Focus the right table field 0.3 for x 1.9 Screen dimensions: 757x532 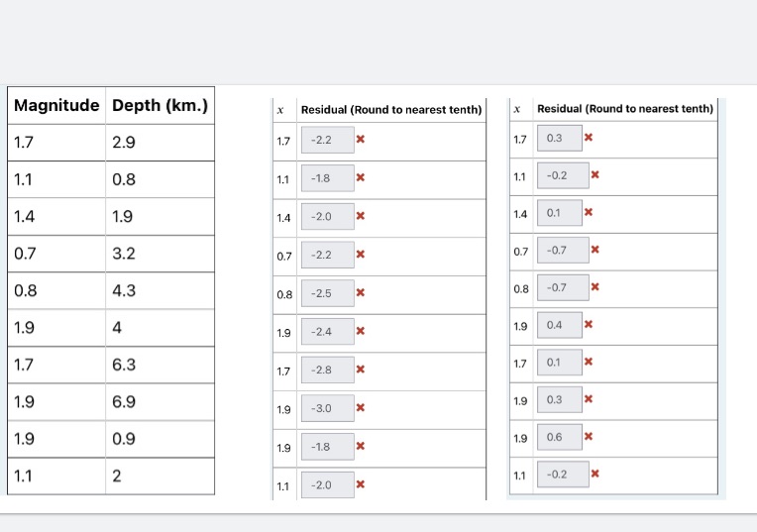coord(560,399)
